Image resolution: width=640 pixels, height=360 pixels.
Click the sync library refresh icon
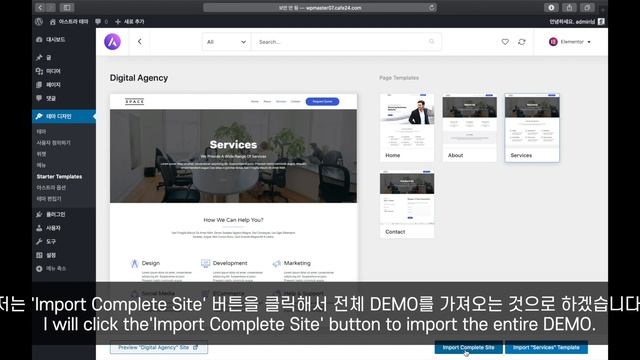[522, 42]
